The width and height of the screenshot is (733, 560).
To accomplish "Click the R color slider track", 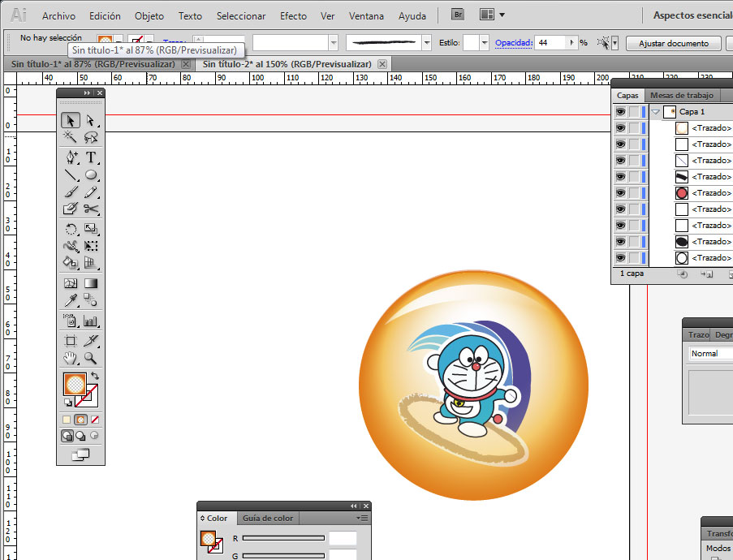I will [x=283, y=538].
